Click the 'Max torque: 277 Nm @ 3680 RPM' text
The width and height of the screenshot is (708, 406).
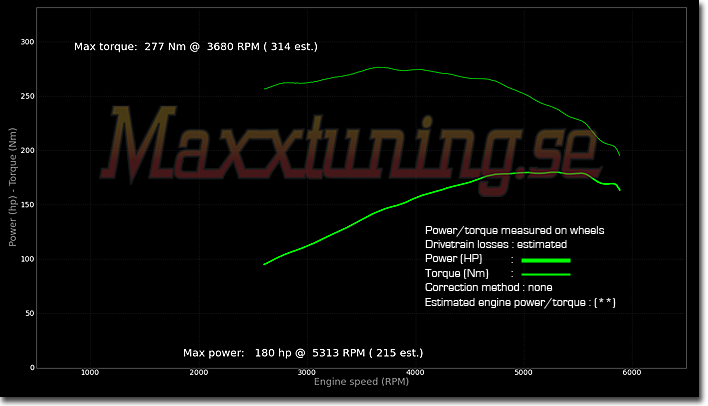pyautogui.click(x=167, y=47)
